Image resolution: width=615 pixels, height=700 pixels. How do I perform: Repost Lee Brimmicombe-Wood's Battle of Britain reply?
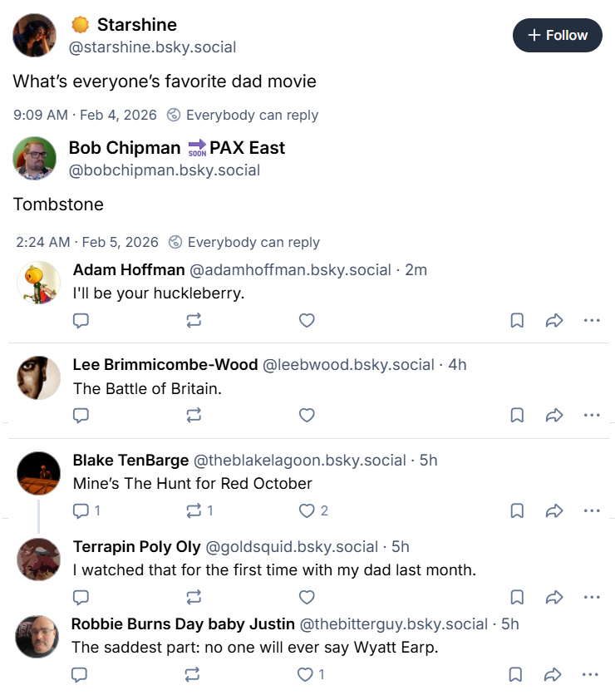coord(194,415)
